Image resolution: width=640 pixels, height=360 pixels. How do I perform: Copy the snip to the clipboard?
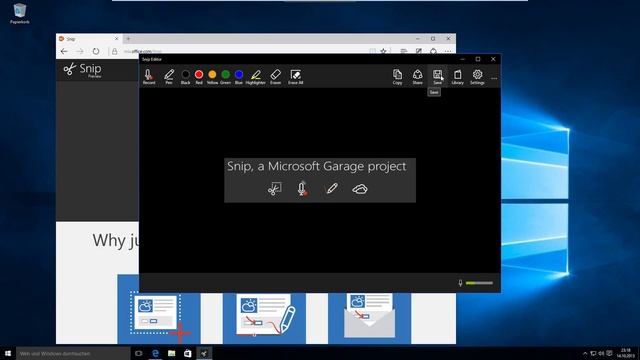pos(397,76)
